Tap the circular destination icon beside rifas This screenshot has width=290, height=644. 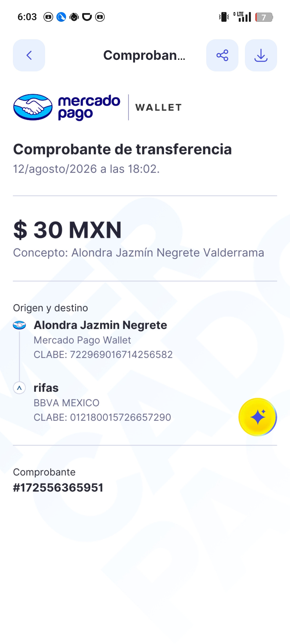pos(19,388)
